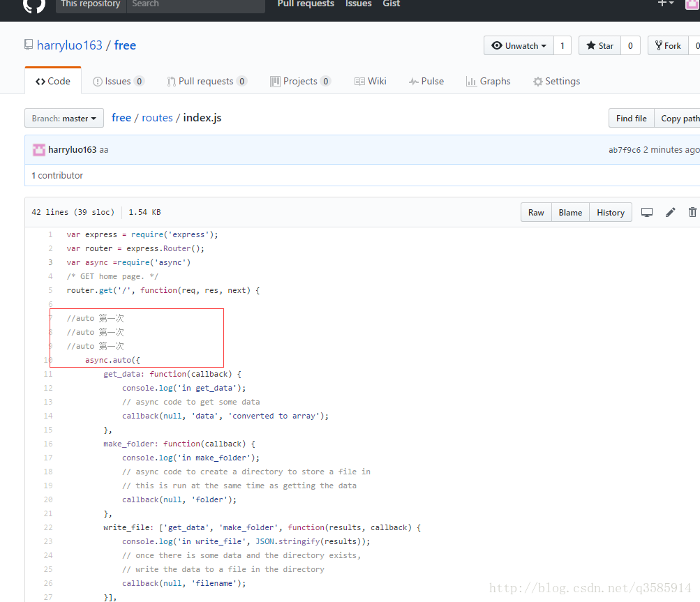Star the repository

(600, 45)
